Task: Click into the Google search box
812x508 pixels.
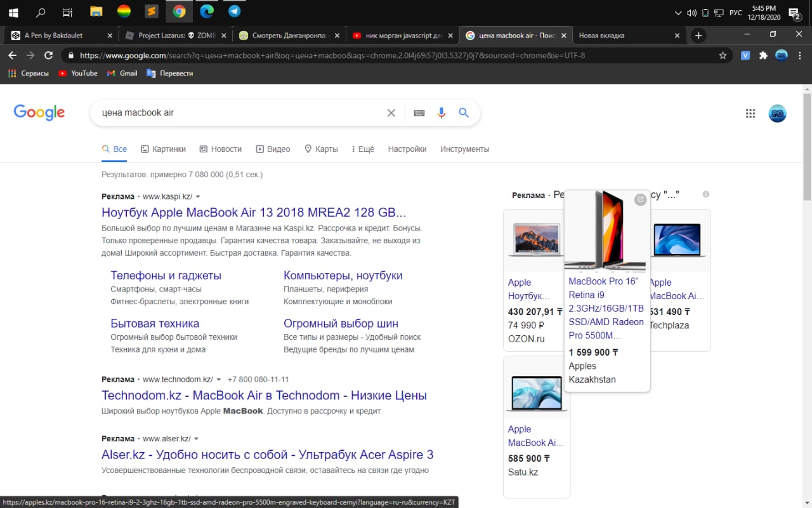Action: click(241, 112)
